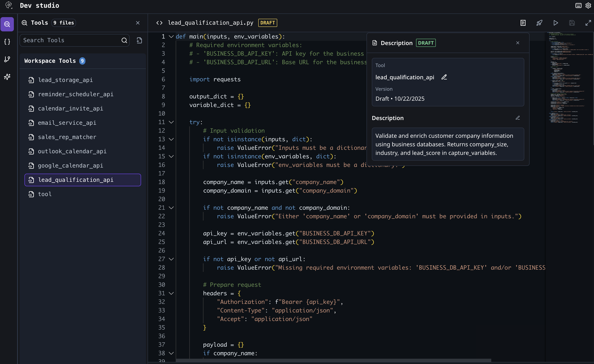Click the rocket deploy icon

pos(539,23)
